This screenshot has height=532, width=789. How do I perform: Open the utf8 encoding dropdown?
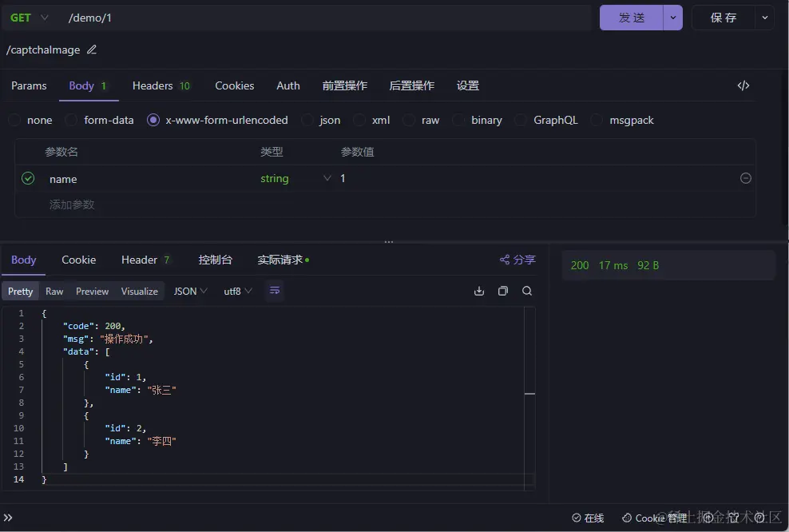click(x=237, y=291)
